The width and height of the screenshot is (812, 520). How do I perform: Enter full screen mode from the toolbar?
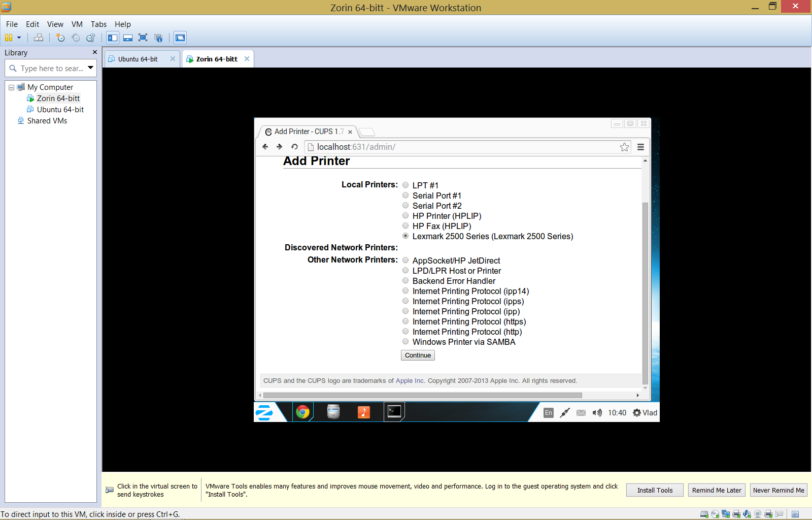click(x=143, y=38)
